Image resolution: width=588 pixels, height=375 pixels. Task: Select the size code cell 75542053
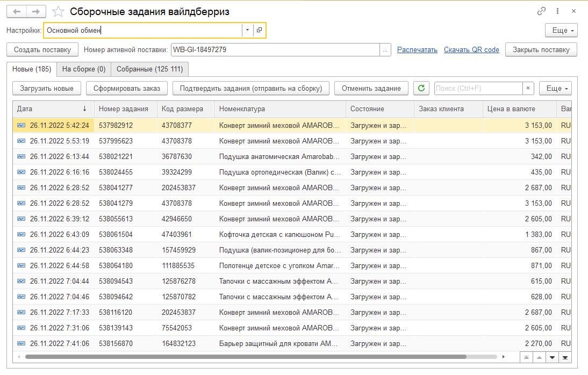click(185, 328)
